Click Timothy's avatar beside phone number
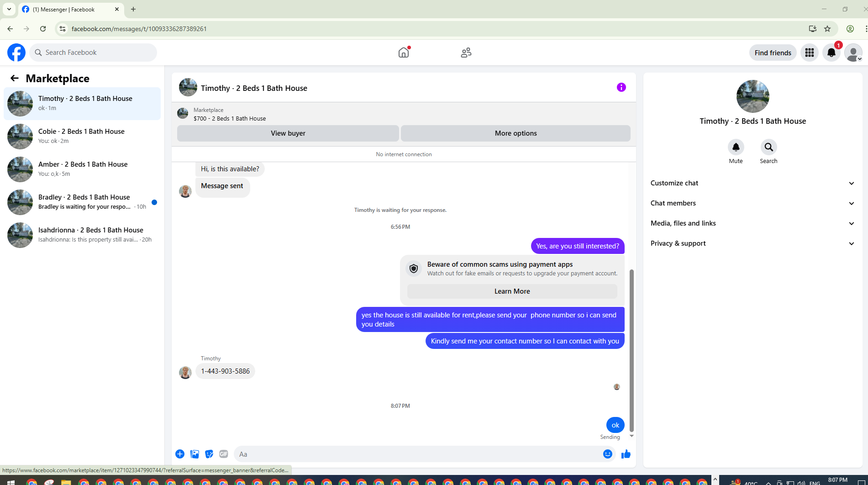868x485 pixels. (185, 372)
